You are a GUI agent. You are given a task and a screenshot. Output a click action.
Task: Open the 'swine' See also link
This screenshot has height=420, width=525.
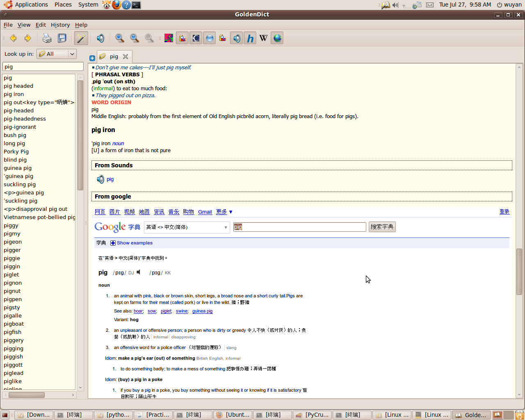(x=182, y=311)
